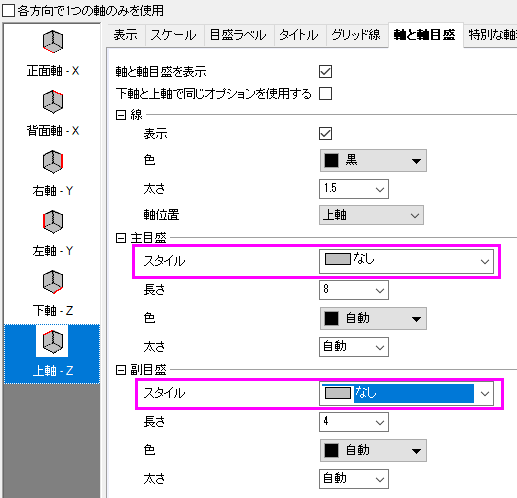The height and width of the screenshot is (498, 517).
Task: Open the 主目盛 スタイル dropdown
Action: click(x=406, y=261)
